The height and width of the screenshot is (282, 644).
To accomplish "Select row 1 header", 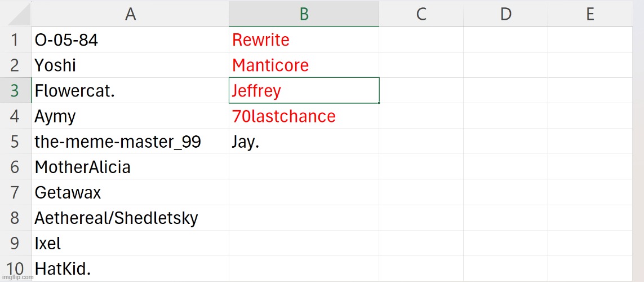I will [15, 40].
